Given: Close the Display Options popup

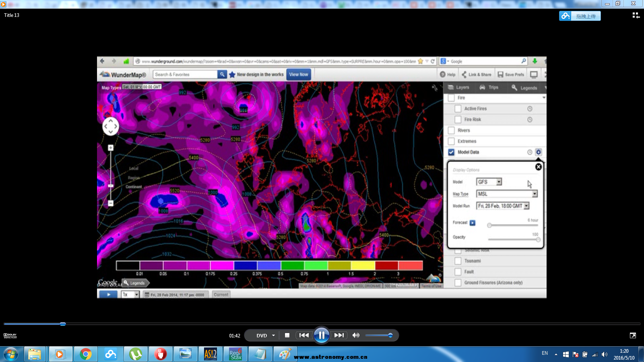Looking at the screenshot, I should [x=539, y=167].
